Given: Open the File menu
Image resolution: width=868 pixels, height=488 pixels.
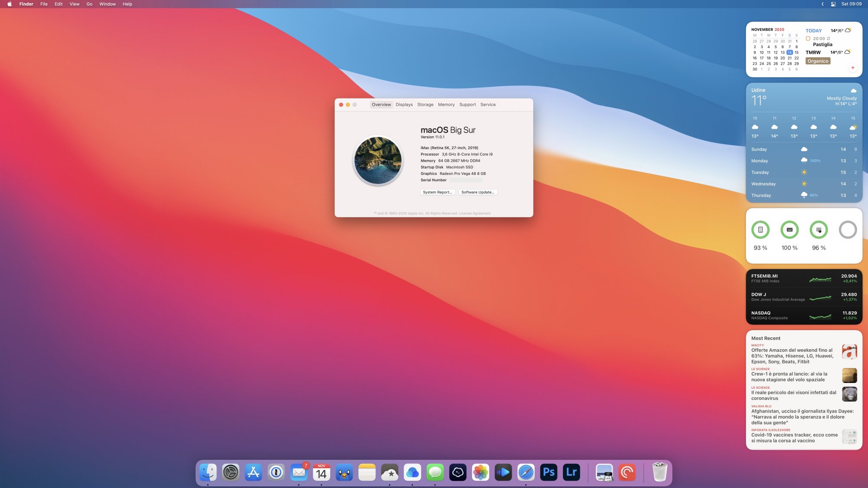Looking at the screenshot, I should (x=44, y=4).
